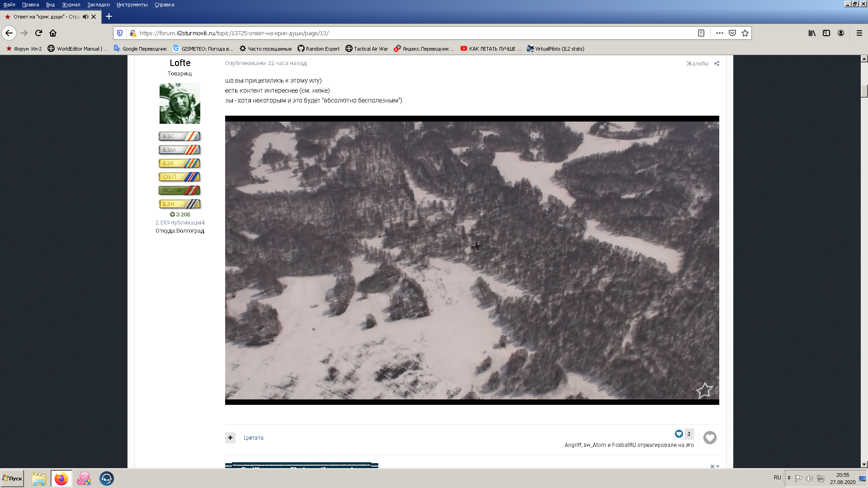The image size is (868, 488).
Task: Show Firefox library icon
Action: (812, 33)
